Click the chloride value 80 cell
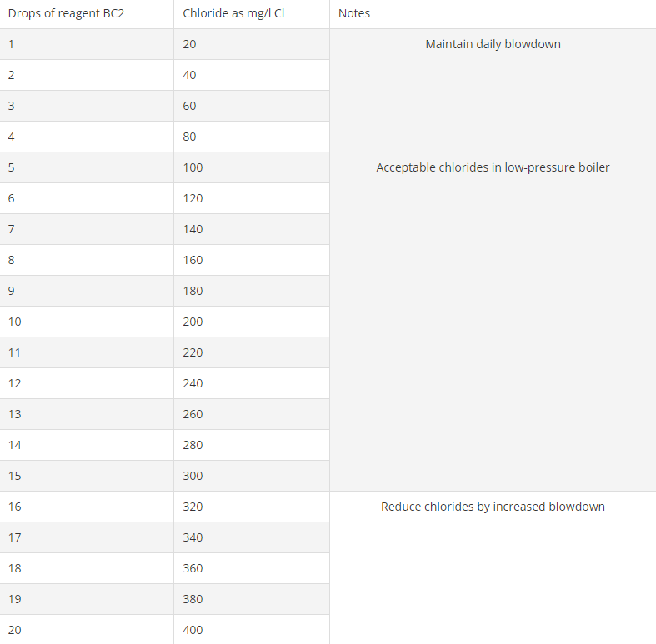656x644 pixels. (x=252, y=137)
